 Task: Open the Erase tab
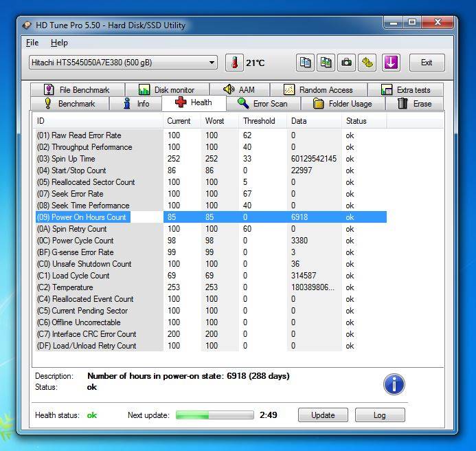pos(414,104)
